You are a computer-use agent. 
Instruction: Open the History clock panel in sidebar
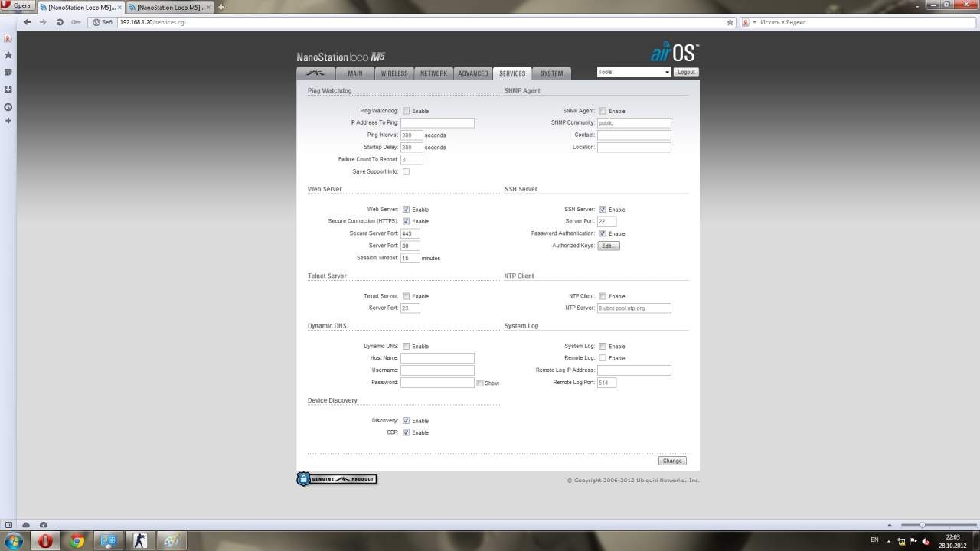(8, 106)
